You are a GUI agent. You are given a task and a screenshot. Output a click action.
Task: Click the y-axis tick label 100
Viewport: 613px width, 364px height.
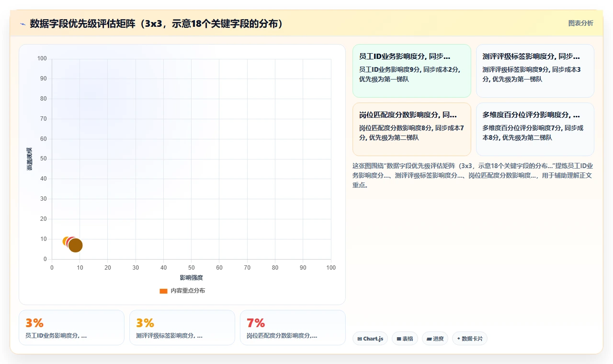pyautogui.click(x=42, y=58)
